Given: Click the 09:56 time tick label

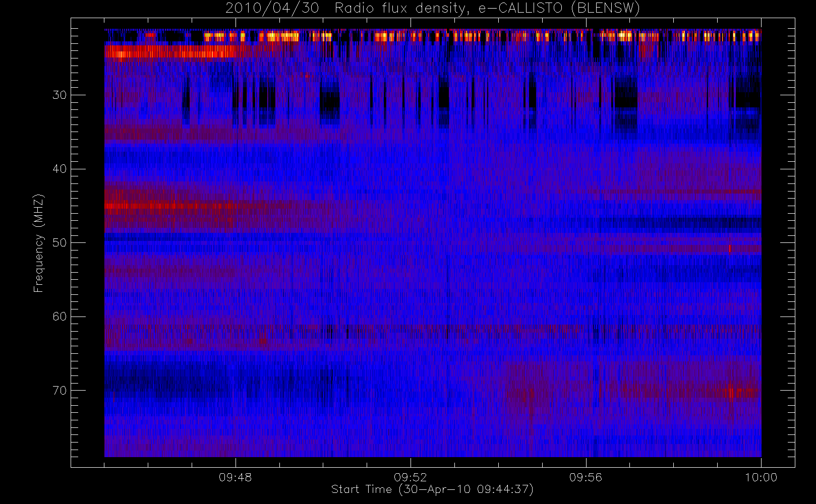Looking at the screenshot, I should (x=586, y=477).
